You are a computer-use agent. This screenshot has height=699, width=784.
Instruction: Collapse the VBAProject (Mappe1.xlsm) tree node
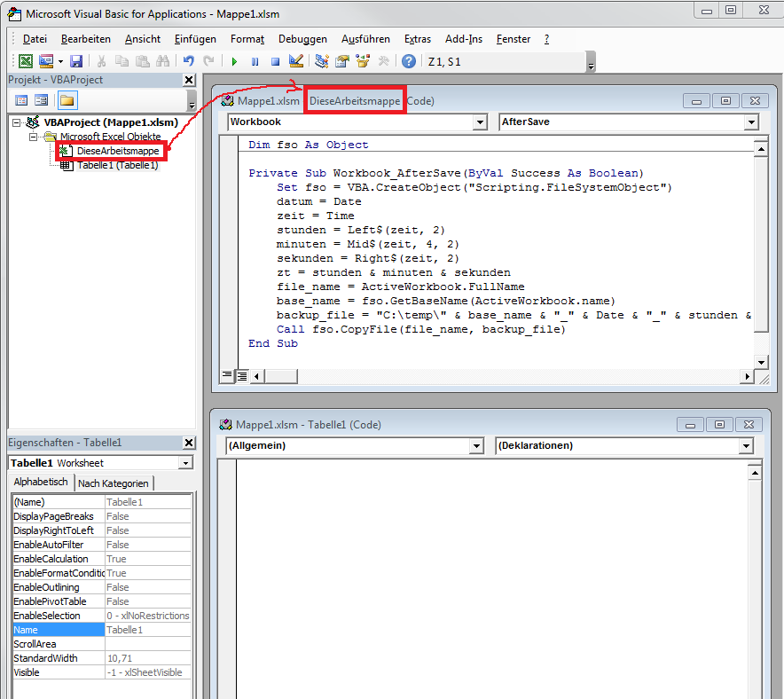(17, 122)
